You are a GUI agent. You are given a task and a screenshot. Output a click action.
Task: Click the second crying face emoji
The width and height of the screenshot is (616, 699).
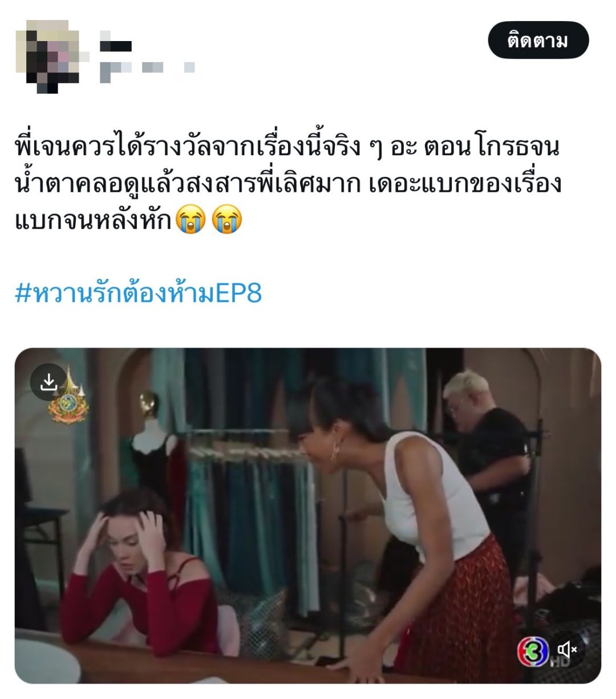[227, 219]
